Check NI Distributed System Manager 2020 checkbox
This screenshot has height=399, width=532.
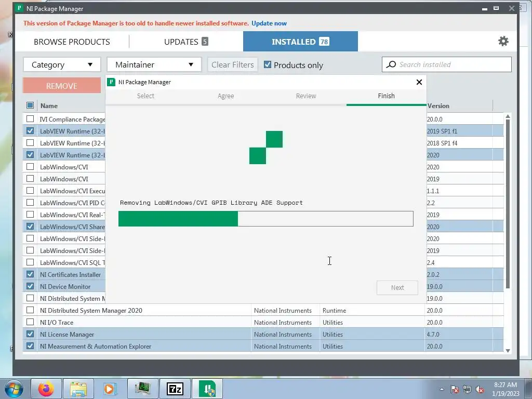30,310
